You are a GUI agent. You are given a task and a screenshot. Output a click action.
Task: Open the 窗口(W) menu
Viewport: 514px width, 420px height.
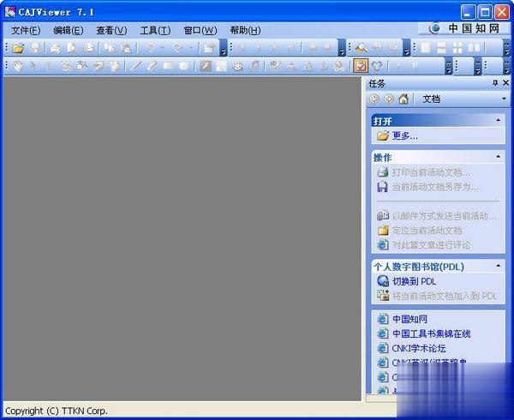[x=200, y=31]
